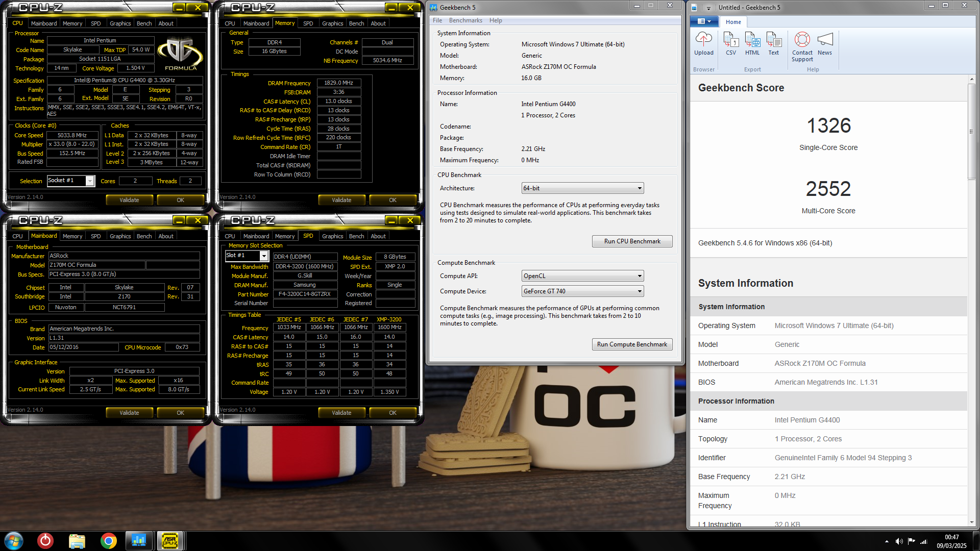Viewport: 980px width, 551px height.
Task: Click the Specification field Intel Pentium CPU G4400
Action: (125, 81)
